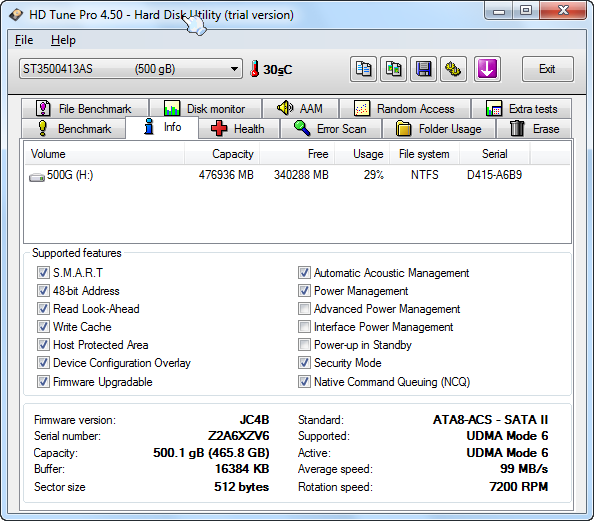Open the Health tab
The height and width of the screenshot is (521, 594).
click(239, 129)
